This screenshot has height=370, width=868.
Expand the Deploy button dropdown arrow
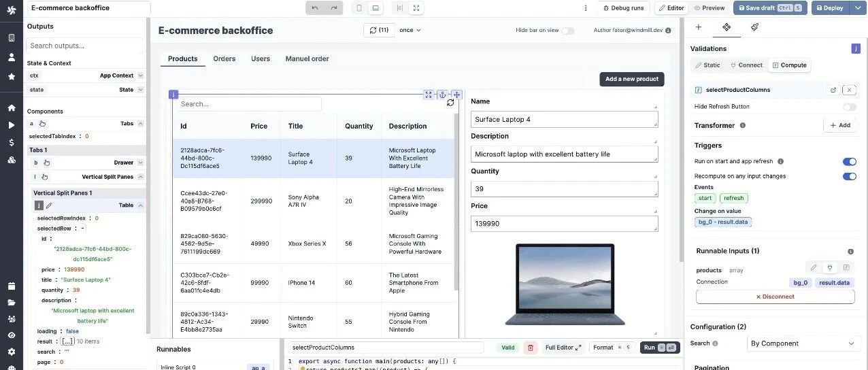click(x=858, y=8)
